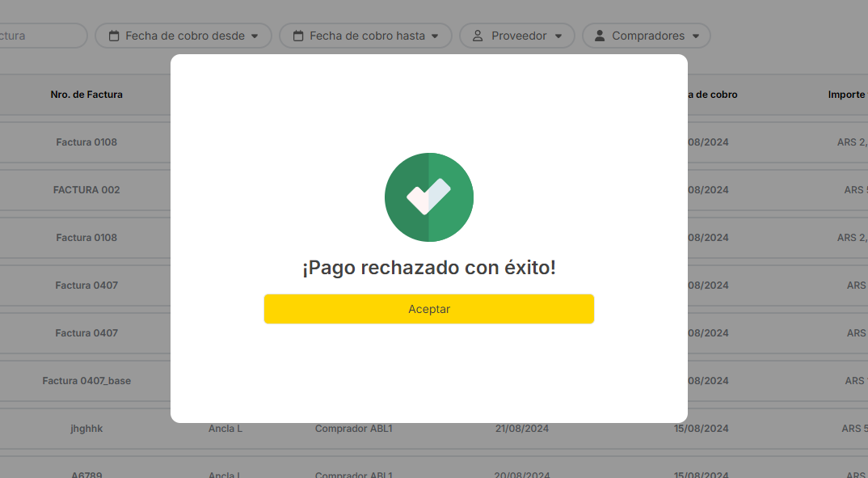
Task: Click calendar icon in Fecha de cobro desde
Action: coord(114,36)
